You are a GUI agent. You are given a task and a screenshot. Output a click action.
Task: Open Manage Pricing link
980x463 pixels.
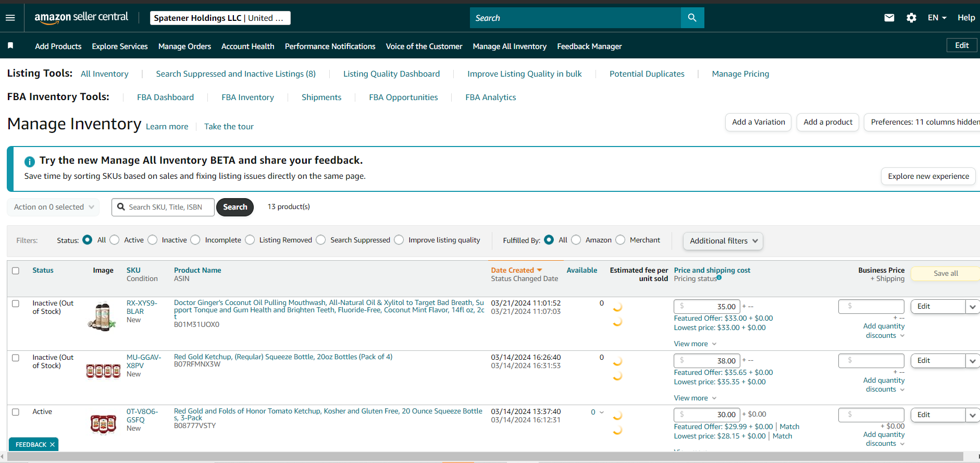[x=740, y=74]
